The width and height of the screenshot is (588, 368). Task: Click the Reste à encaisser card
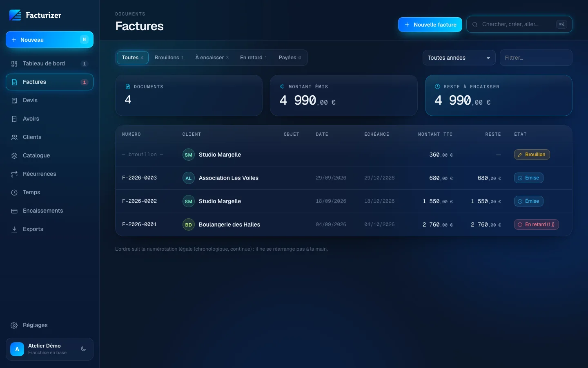click(499, 95)
